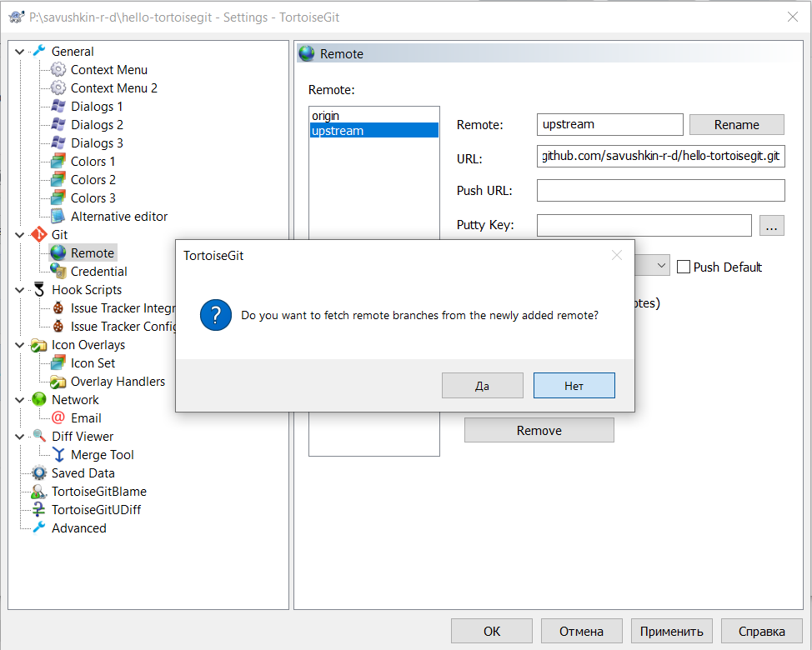Click the Remove button
This screenshot has height=650, width=812.
pos(539,430)
